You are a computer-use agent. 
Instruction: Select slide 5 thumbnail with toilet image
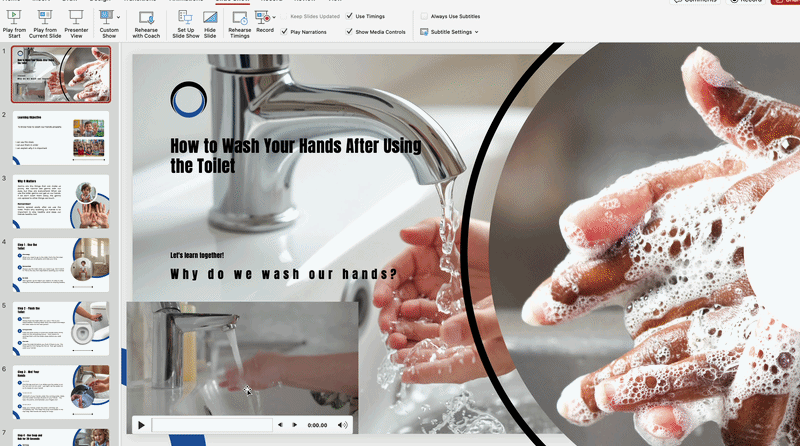click(x=61, y=329)
